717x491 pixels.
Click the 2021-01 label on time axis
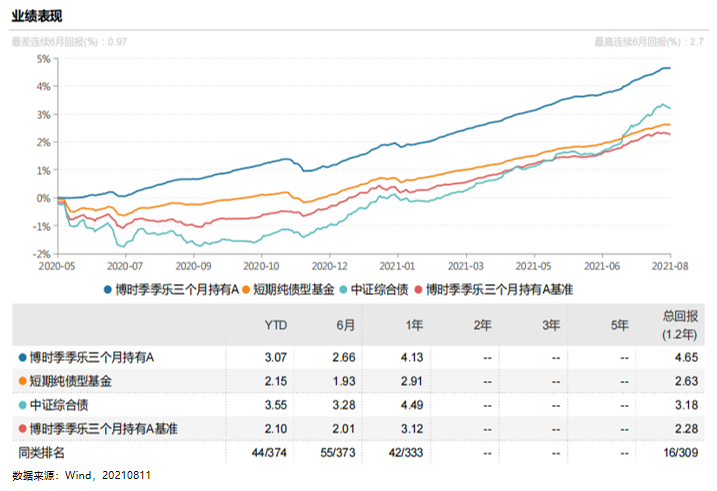(398, 267)
